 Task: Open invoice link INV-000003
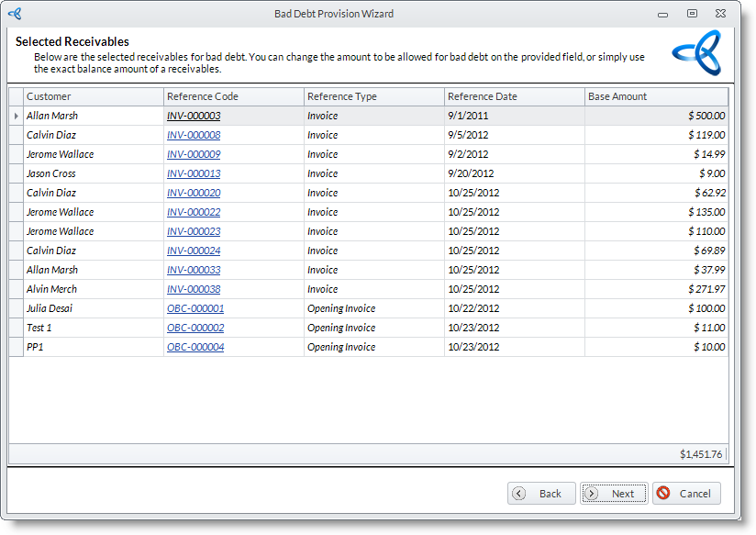pyautogui.click(x=194, y=116)
